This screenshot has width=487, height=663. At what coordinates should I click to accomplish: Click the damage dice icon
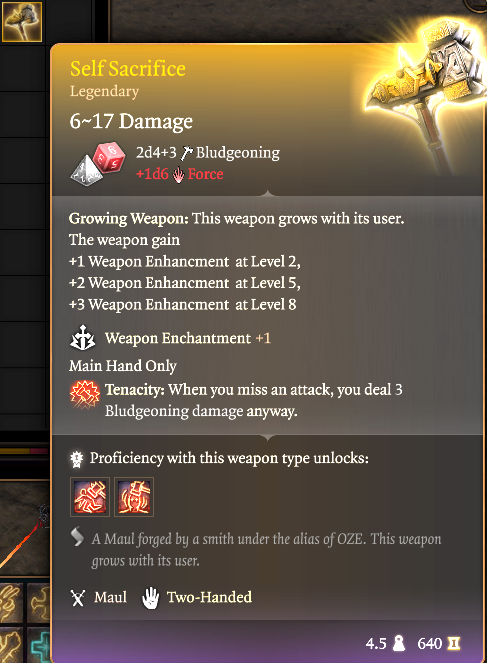coord(98,164)
